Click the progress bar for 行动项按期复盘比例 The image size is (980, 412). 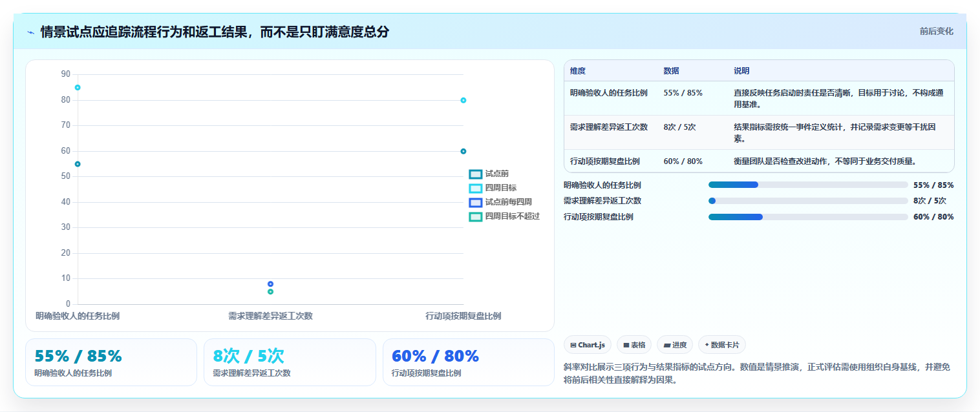808,217
